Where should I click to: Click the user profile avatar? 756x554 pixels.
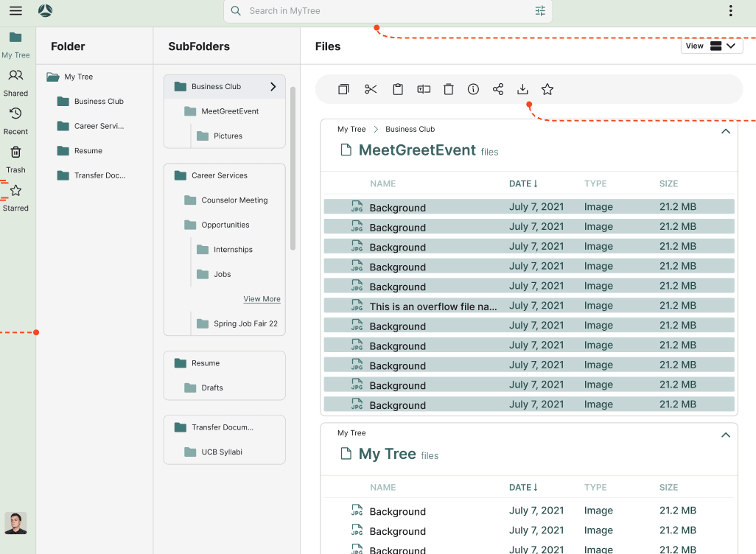click(x=15, y=523)
